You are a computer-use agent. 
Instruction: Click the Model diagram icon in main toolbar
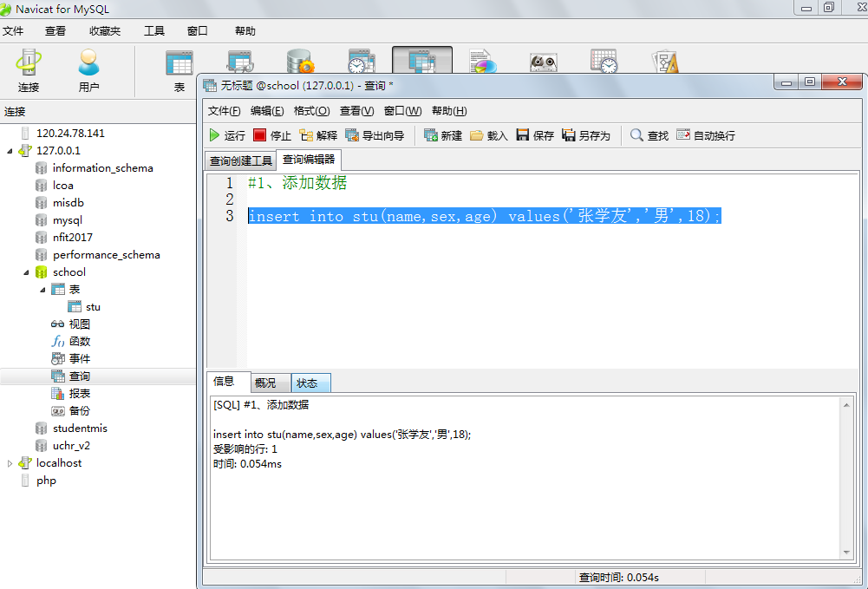coord(665,61)
